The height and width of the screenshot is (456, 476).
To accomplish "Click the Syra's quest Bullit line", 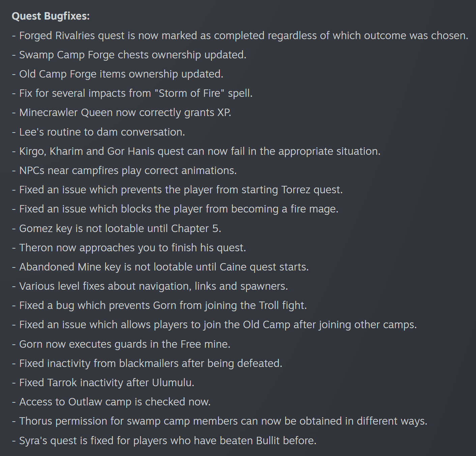I will click(x=164, y=440).
